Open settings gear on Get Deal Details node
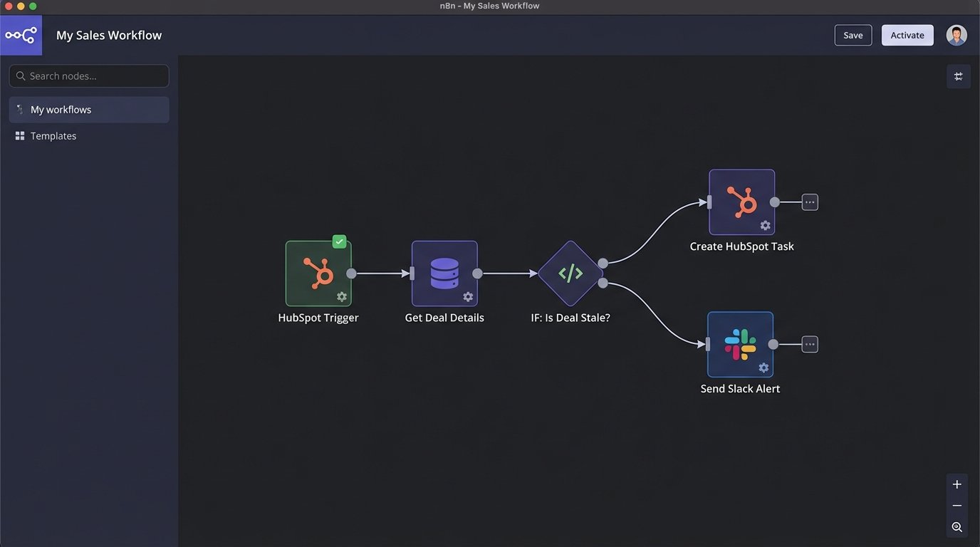980x547 pixels. [468, 296]
